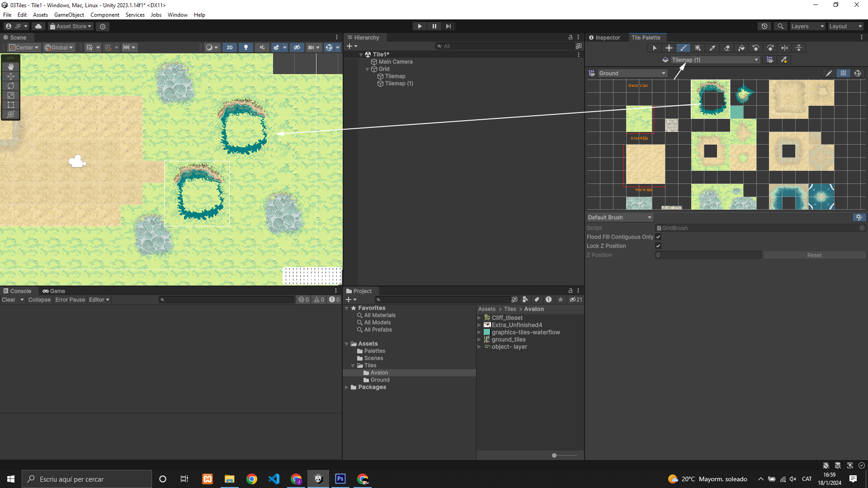Toggle palette edit pencil icon
Viewport: 868px width, 488px height.
click(829, 73)
